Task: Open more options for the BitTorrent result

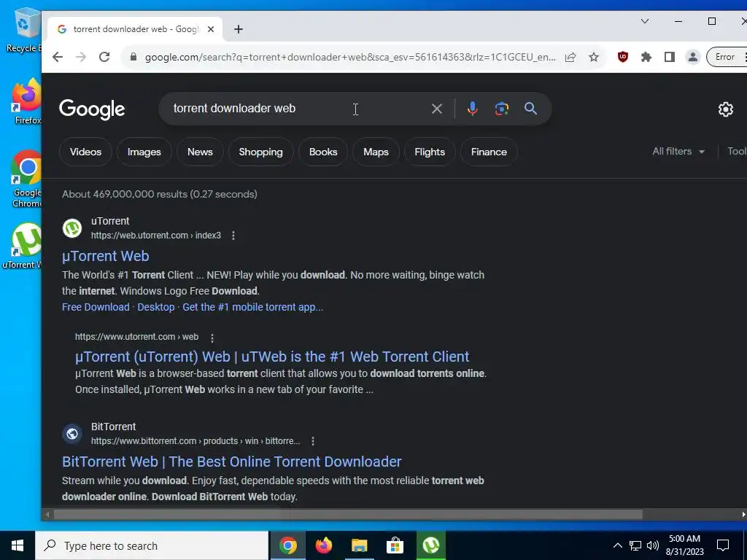Action: [x=313, y=441]
